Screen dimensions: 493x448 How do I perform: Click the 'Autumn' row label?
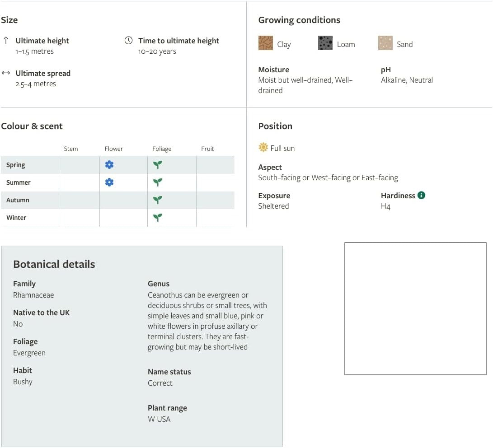coord(18,200)
